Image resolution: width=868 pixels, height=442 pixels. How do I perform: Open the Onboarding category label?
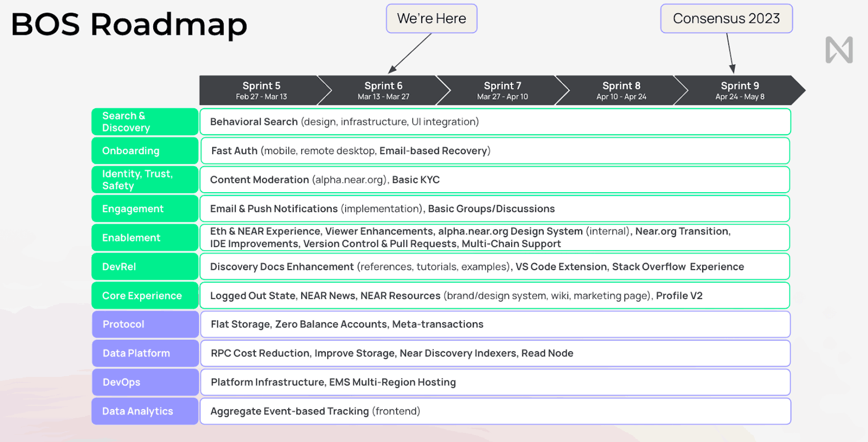point(145,151)
